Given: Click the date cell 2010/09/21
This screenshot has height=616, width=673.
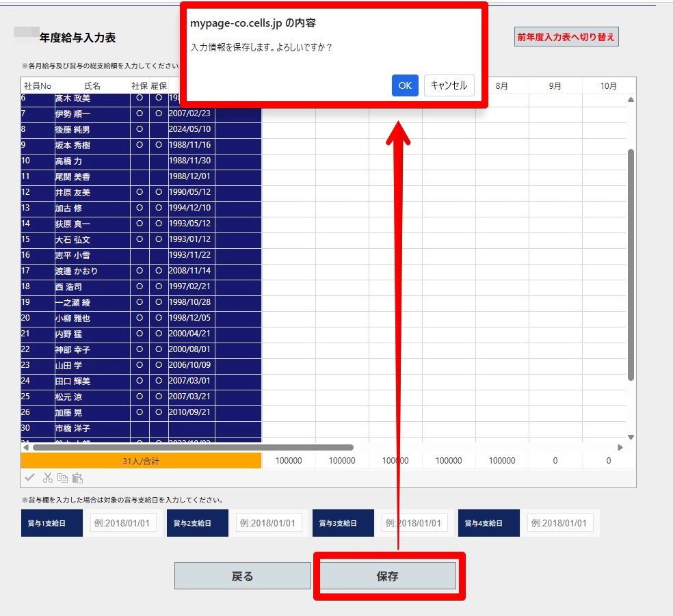Looking at the screenshot, I should coord(192,413).
